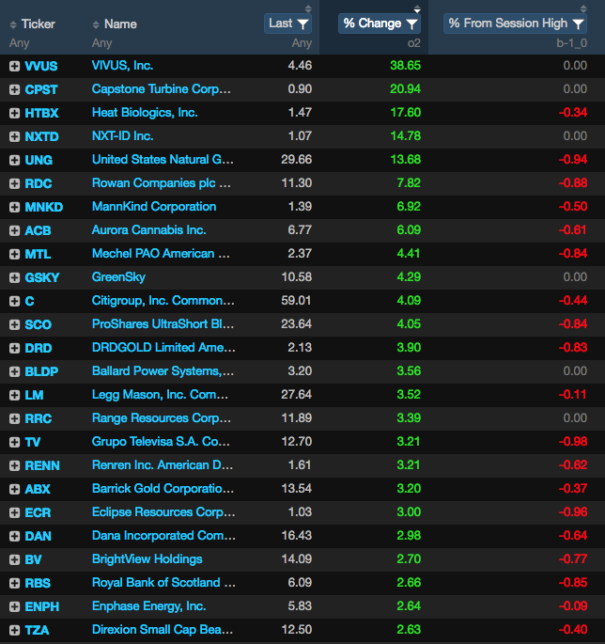Expand the TV row plus icon
This screenshot has width=605, height=644.
click(14, 442)
